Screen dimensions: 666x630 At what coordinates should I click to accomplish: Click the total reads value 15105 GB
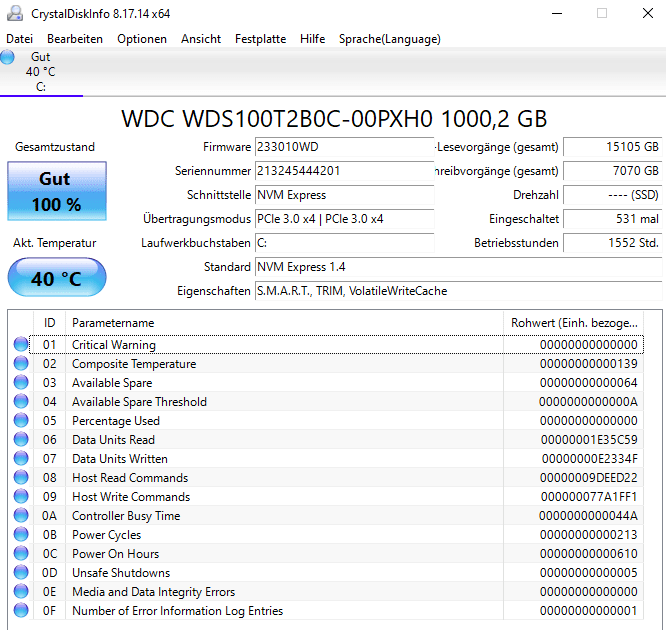[x=612, y=147]
